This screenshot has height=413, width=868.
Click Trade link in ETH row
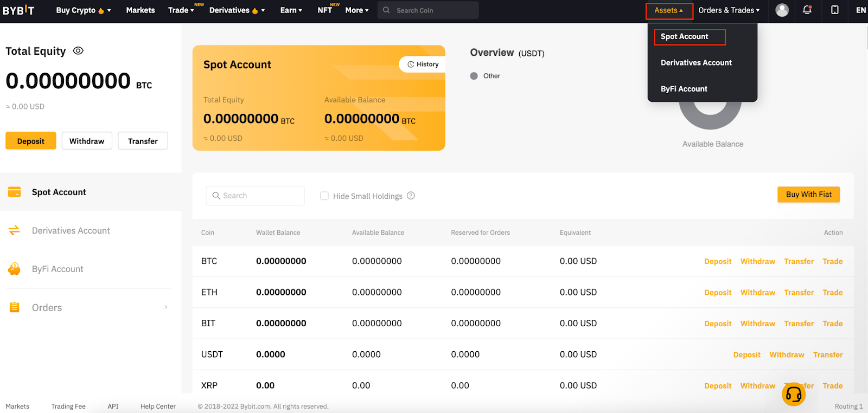pyautogui.click(x=833, y=292)
